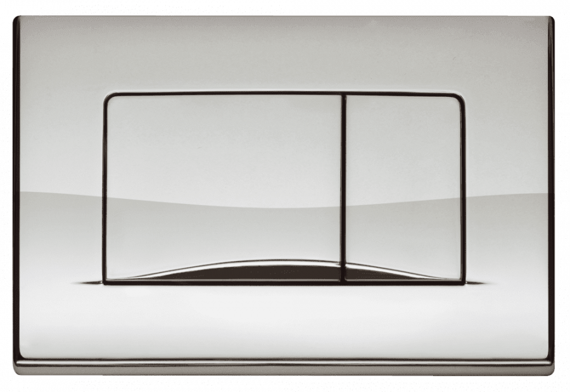Click the top border of the large button
Screen dimensions: 570x392
pos(222,94)
